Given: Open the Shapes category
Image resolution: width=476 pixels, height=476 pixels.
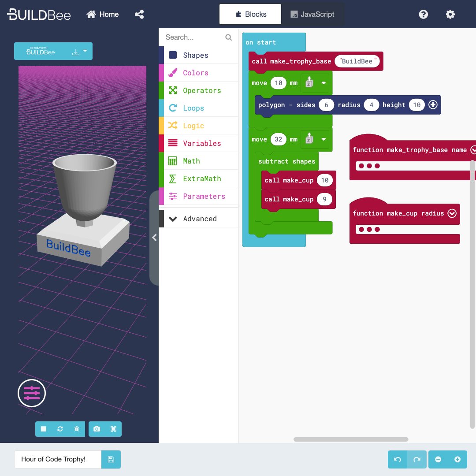Looking at the screenshot, I should click(198, 55).
